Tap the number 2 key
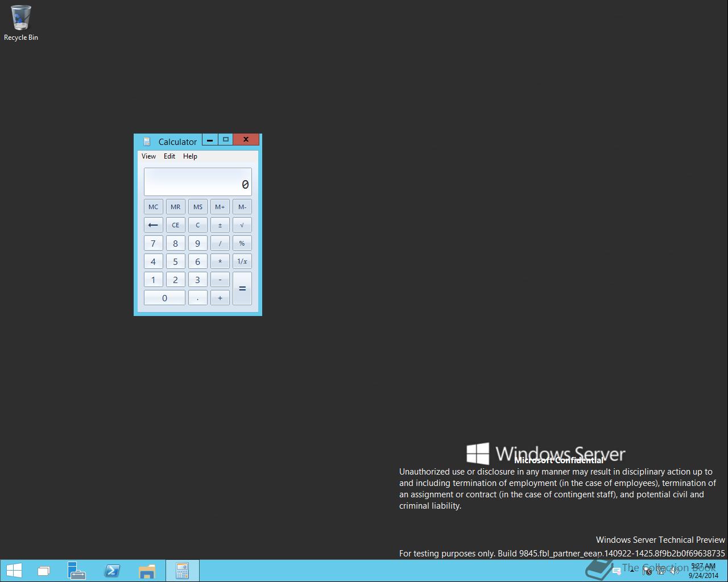This screenshot has height=582, width=728. [175, 280]
